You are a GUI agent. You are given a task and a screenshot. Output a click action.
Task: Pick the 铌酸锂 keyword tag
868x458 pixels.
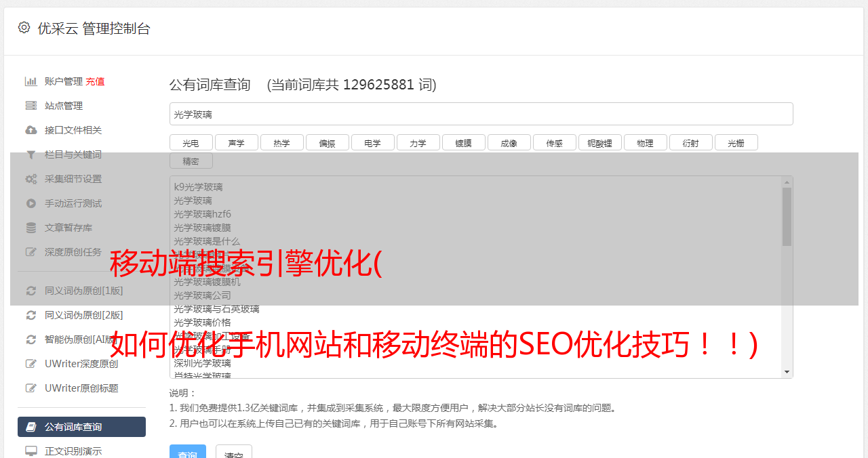[x=599, y=142]
